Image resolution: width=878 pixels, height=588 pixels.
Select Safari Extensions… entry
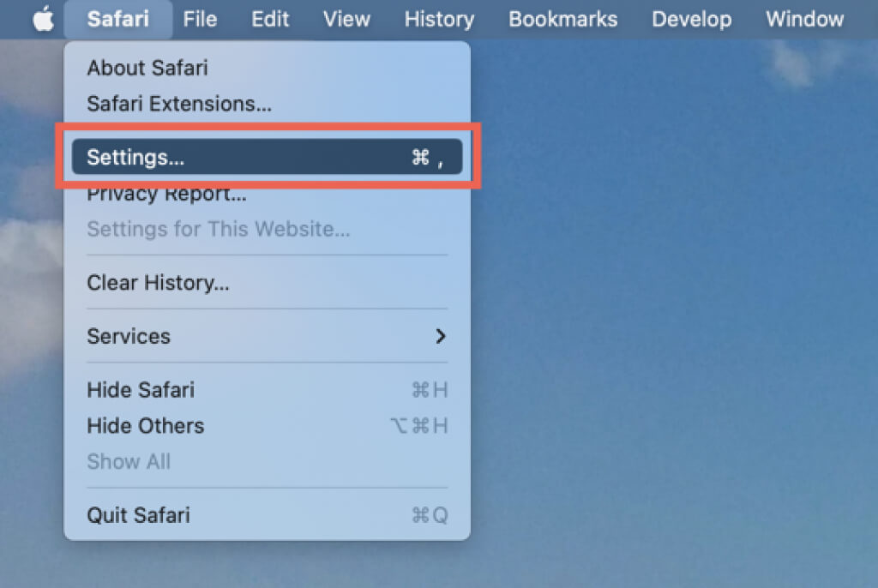[268, 104]
